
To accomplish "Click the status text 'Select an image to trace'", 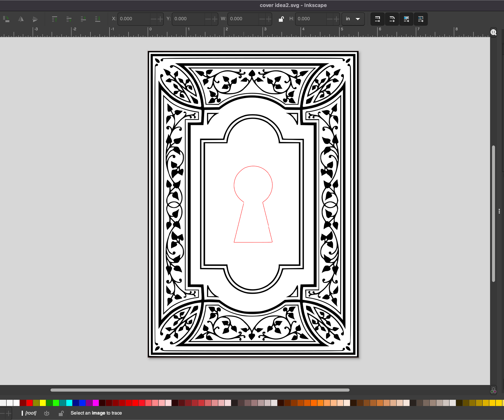I will pos(96,413).
